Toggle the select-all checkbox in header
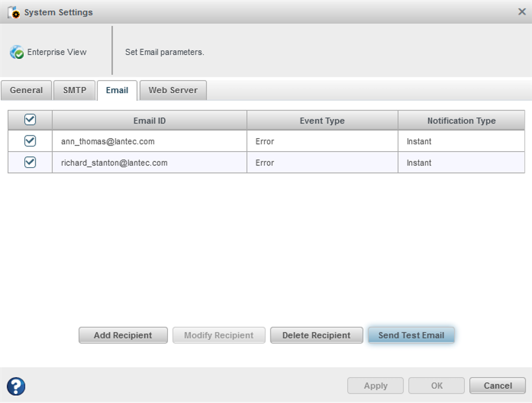The height and width of the screenshot is (403, 532). [30, 120]
